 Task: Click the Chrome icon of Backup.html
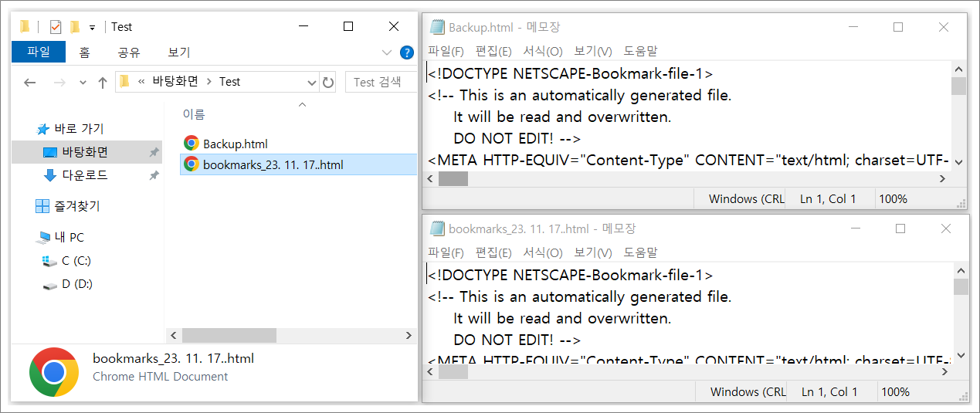pyautogui.click(x=191, y=143)
